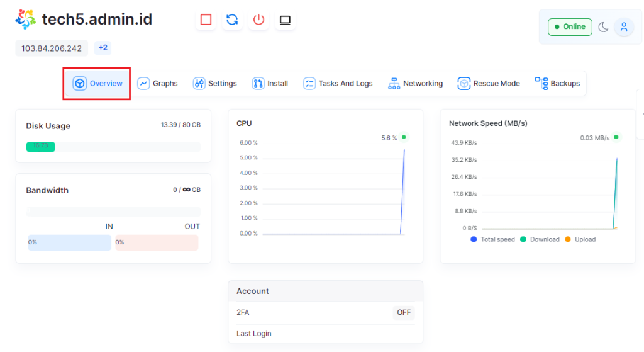Switch to the Graphs tab
This screenshot has height=352, width=644.
tap(158, 84)
